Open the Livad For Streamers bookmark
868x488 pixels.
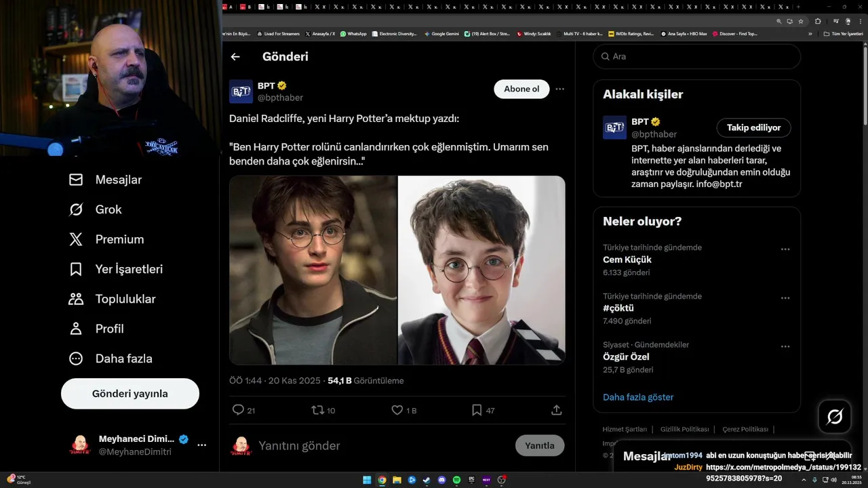tap(278, 34)
